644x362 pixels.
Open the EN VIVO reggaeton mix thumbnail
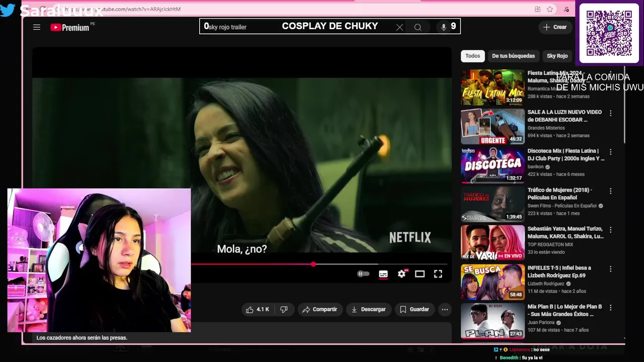click(x=493, y=243)
